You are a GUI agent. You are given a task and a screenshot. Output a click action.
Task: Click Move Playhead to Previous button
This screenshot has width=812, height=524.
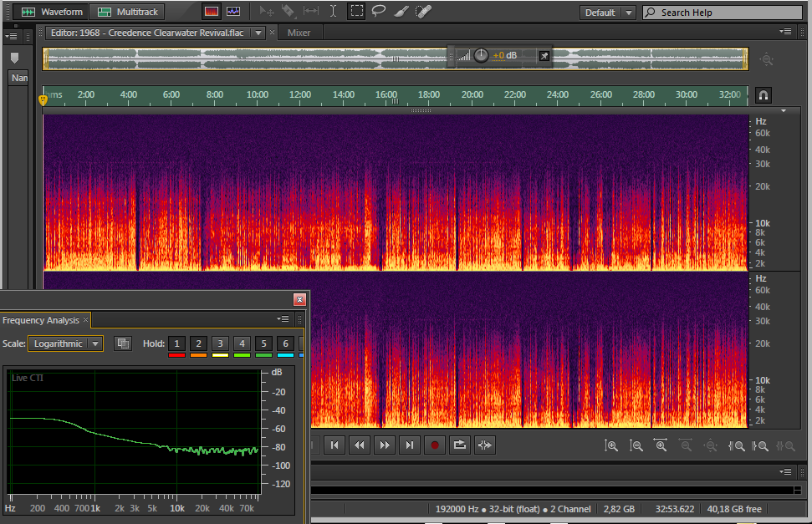(x=335, y=445)
